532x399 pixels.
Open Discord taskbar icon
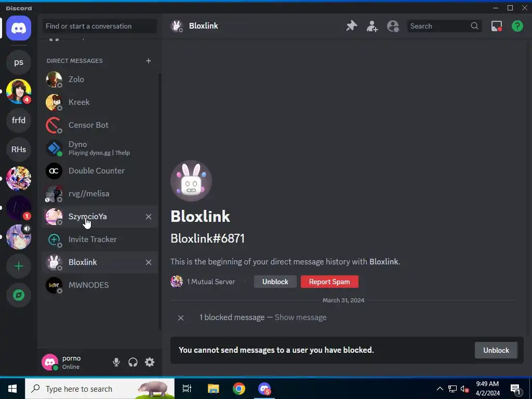pyautogui.click(x=264, y=389)
